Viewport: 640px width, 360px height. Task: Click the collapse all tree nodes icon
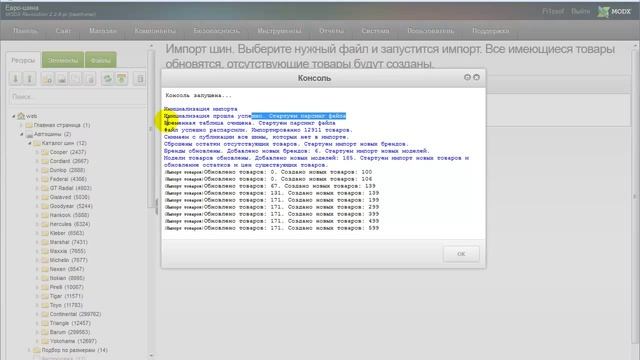(x=29, y=78)
